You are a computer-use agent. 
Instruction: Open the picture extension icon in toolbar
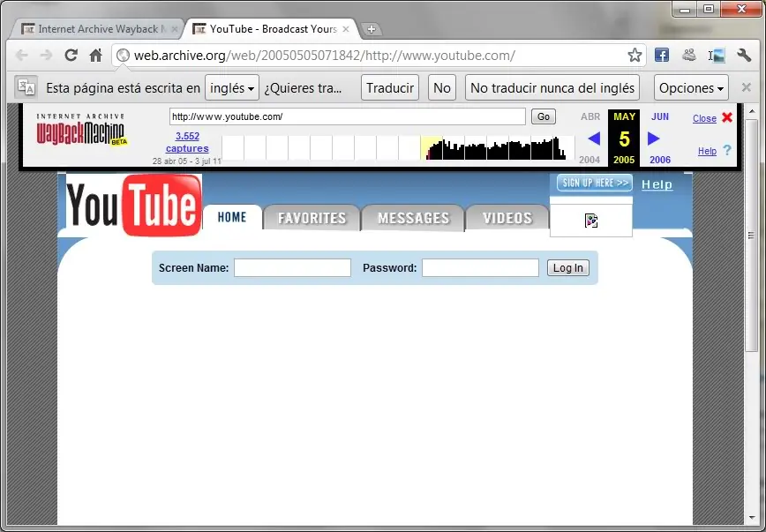(x=717, y=56)
